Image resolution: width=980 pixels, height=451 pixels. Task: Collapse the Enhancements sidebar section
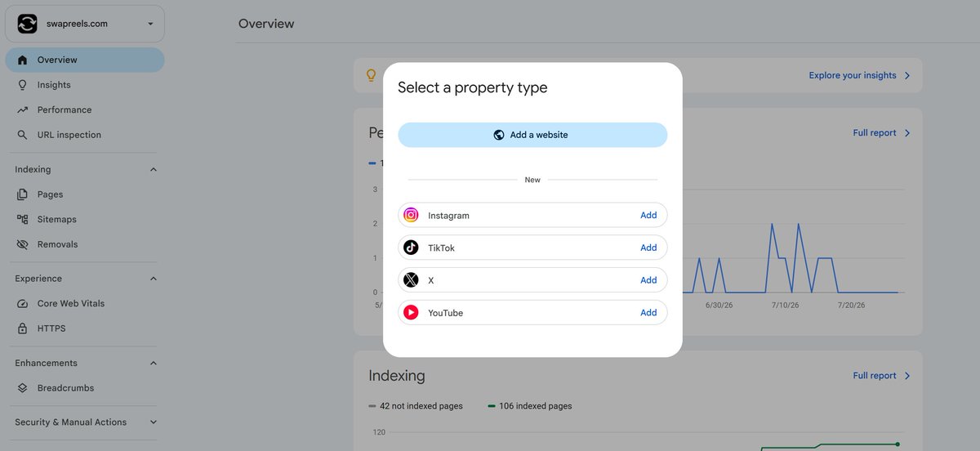pos(154,363)
